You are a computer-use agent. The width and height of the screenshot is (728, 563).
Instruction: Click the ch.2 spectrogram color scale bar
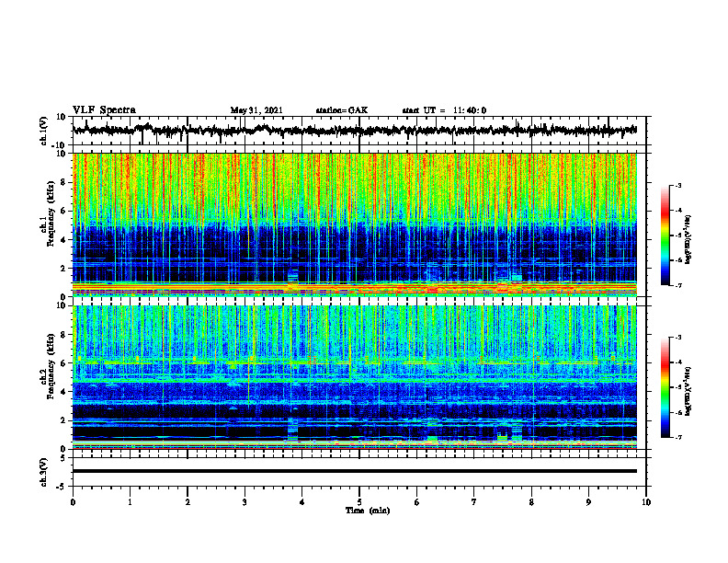[x=665, y=387]
